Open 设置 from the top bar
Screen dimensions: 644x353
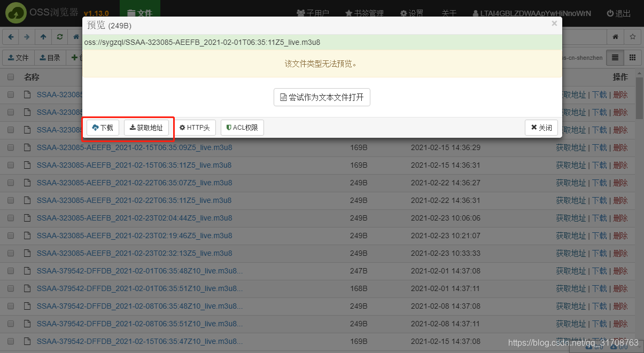412,12
